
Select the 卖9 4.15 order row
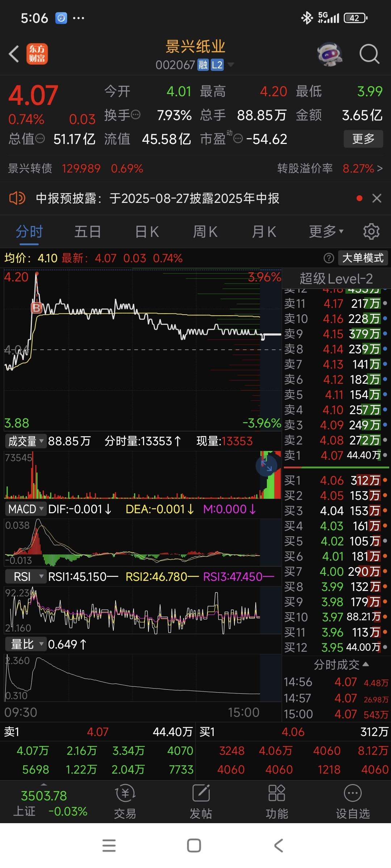pos(336,334)
